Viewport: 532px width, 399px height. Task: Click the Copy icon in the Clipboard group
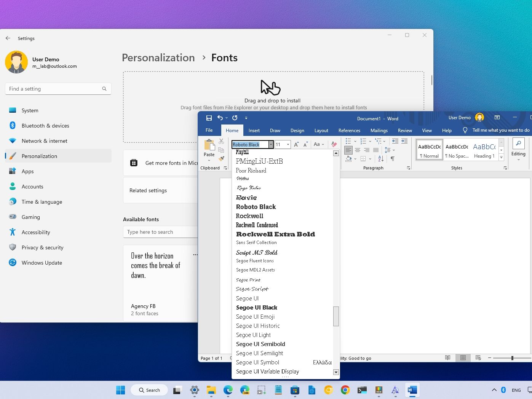pos(221,150)
